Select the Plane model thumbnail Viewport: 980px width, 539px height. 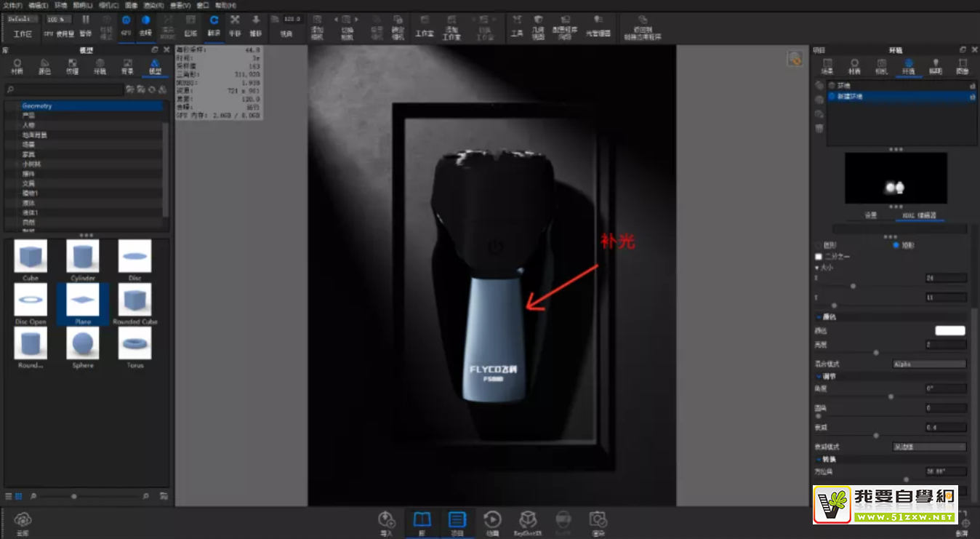pos(83,303)
